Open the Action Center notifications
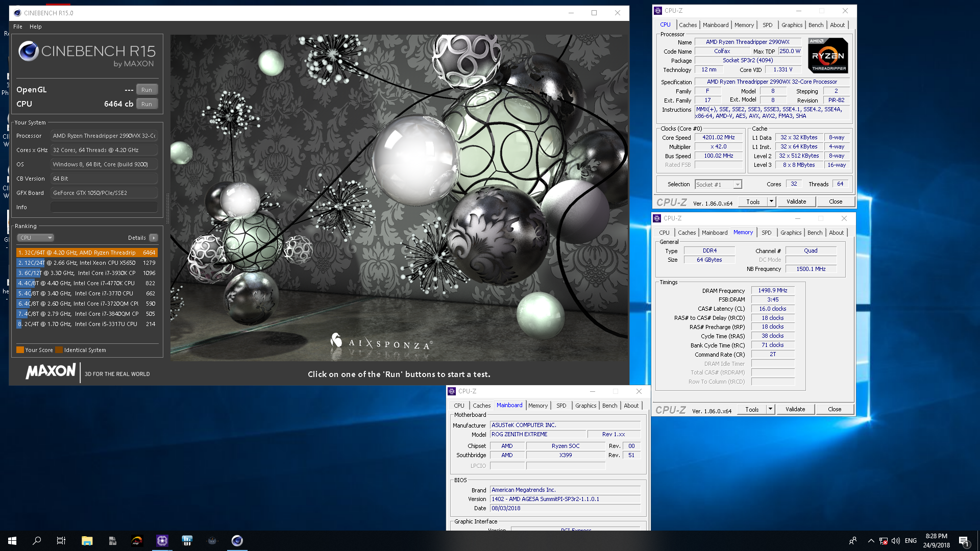The width and height of the screenshot is (980, 551). click(x=964, y=541)
